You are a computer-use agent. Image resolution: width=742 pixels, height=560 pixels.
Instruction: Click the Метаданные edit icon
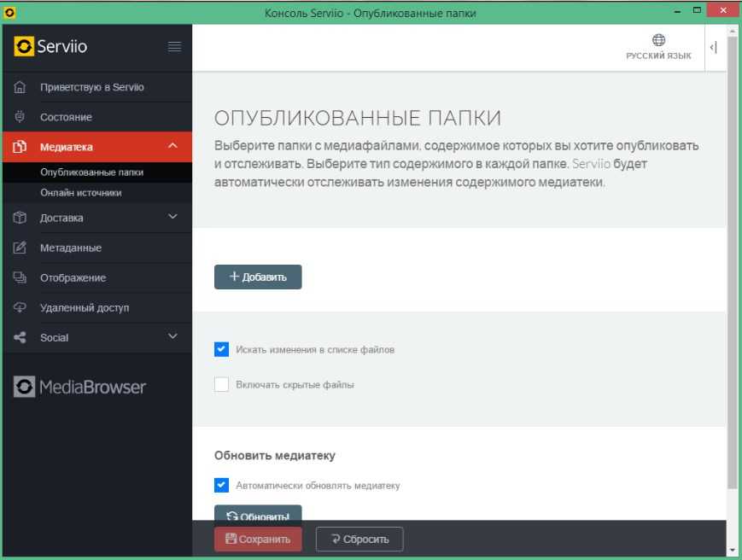click(x=20, y=248)
